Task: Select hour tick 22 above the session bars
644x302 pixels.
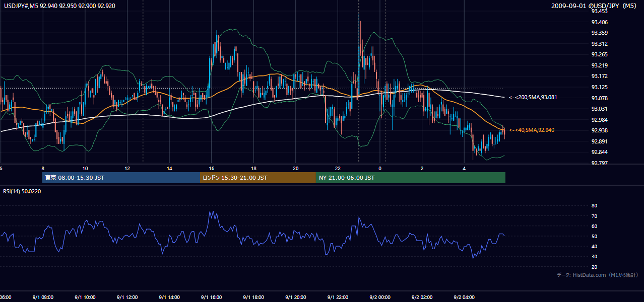Action: [338, 169]
